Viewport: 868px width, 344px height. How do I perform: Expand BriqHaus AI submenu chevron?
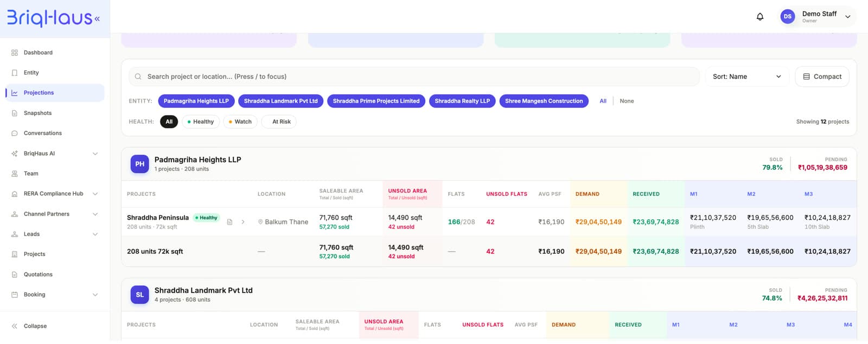click(95, 154)
